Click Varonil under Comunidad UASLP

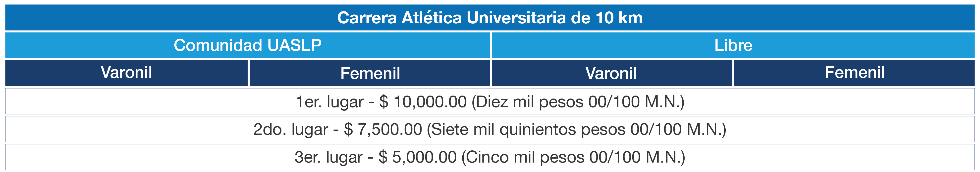pos(126,73)
